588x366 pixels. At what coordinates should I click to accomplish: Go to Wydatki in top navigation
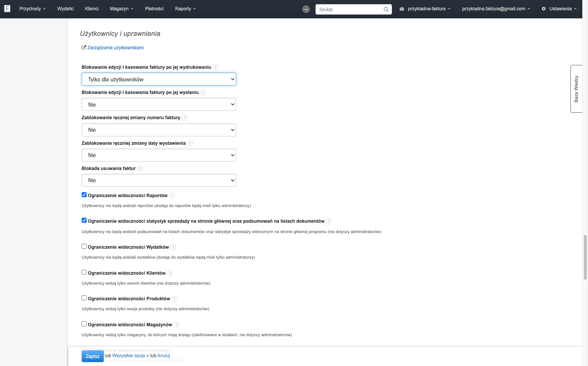point(65,9)
